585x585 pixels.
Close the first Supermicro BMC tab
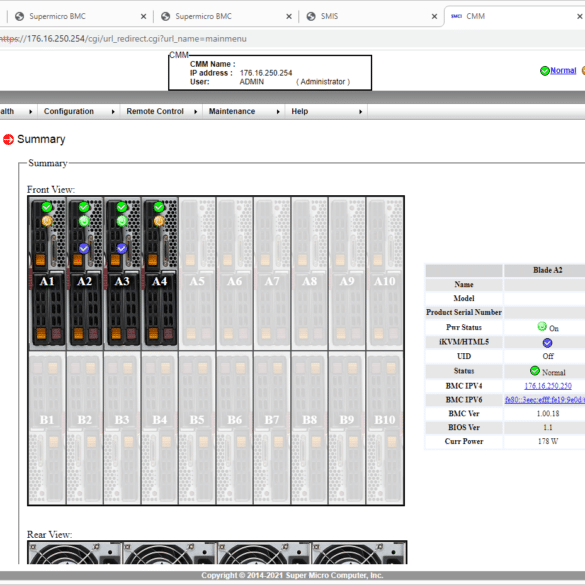click(143, 16)
